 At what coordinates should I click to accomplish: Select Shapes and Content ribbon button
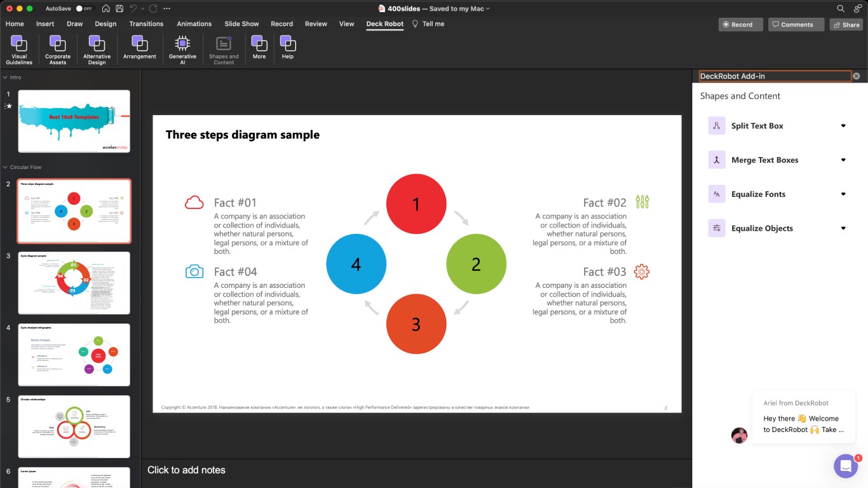pos(224,50)
